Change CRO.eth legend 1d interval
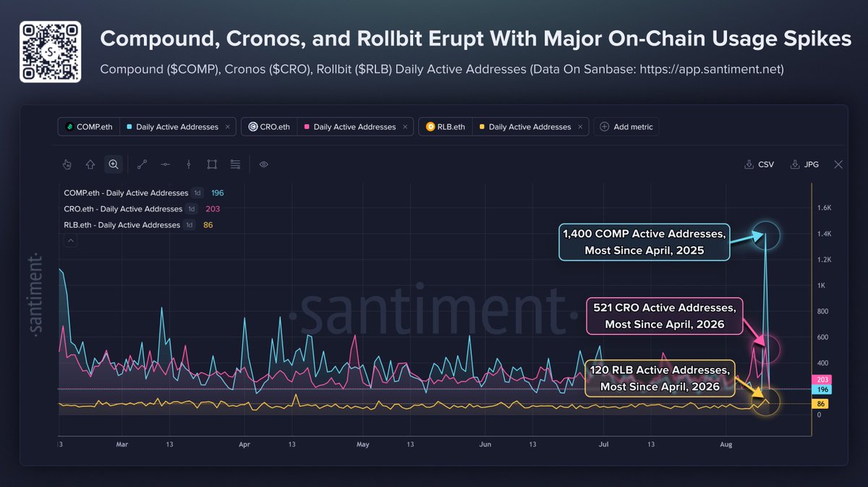 click(192, 209)
